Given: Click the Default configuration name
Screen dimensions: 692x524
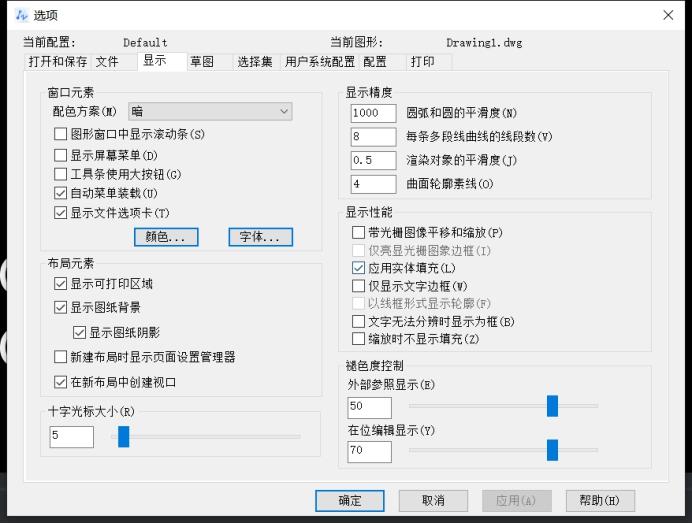Looking at the screenshot, I should [x=145, y=43].
